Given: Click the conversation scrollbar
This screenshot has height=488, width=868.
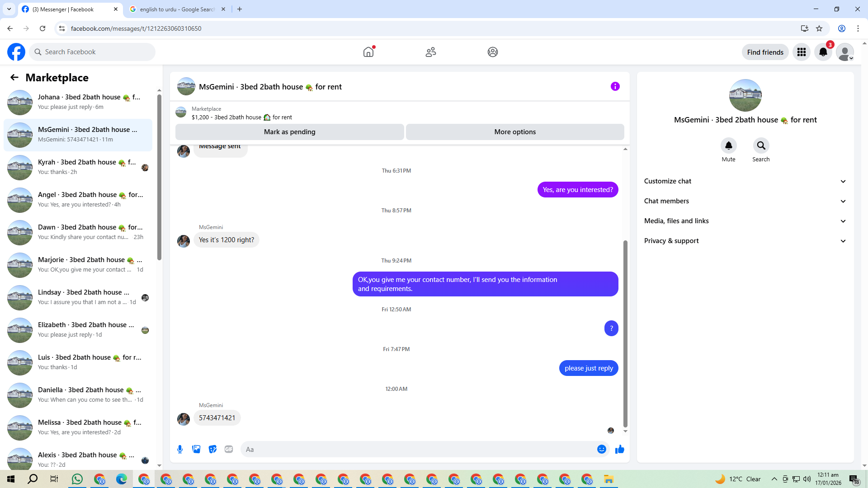Looking at the screenshot, I should click(x=625, y=334).
